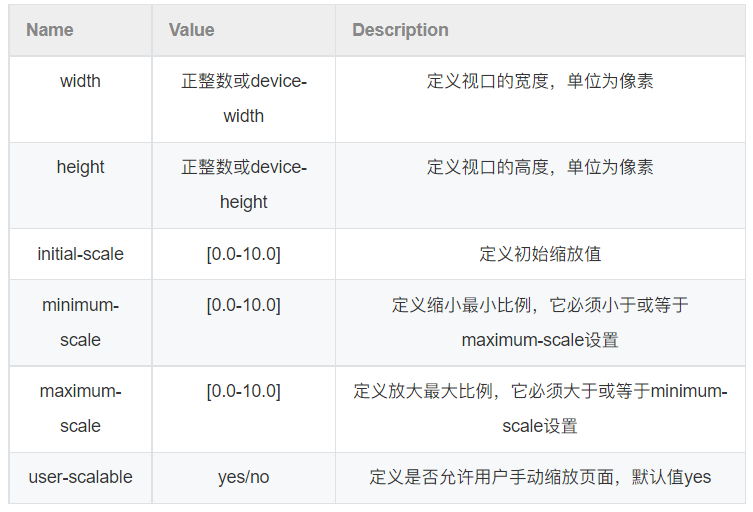
Task: Click the 定义缩小最小比例 description cell
Action: (540, 322)
